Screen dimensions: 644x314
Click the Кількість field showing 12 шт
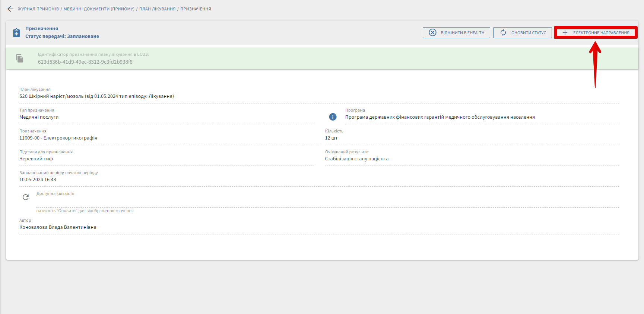pos(331,138)
